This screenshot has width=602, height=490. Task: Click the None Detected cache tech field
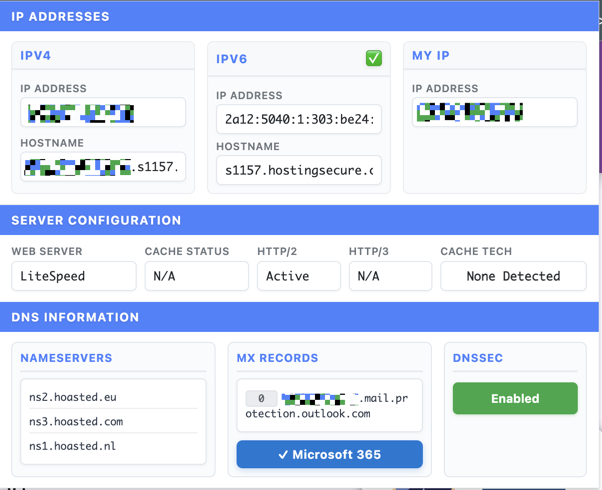click(x=513, y=276)
